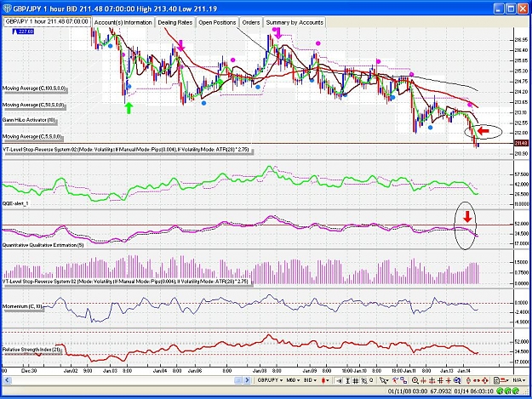Click the 211.48 current price marker
Screen dimensions: 532x399
(x=521, y=144)
